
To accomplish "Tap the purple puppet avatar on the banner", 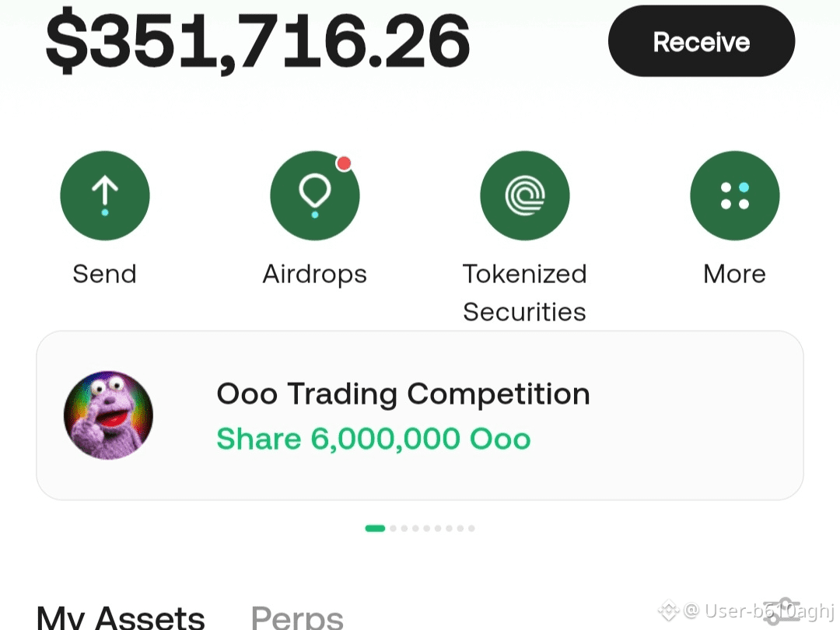I will coord(108,415).
